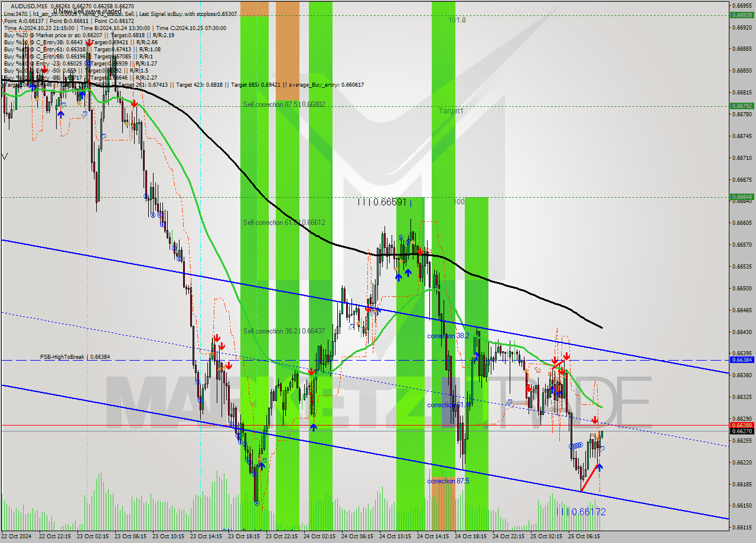Click time axis label '24 Oct 14:15'
Image resolution: width=756 pixels, height=543 pixels.
click(x=434, y=537)
